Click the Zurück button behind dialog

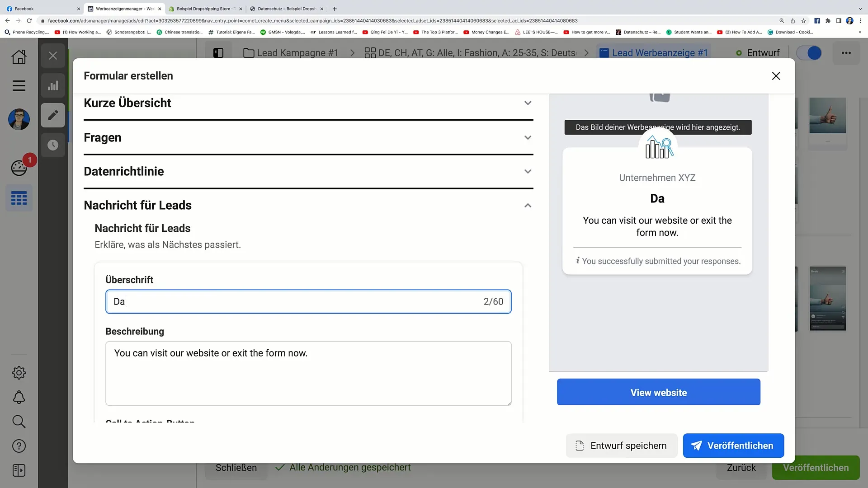tap(741, 468)
